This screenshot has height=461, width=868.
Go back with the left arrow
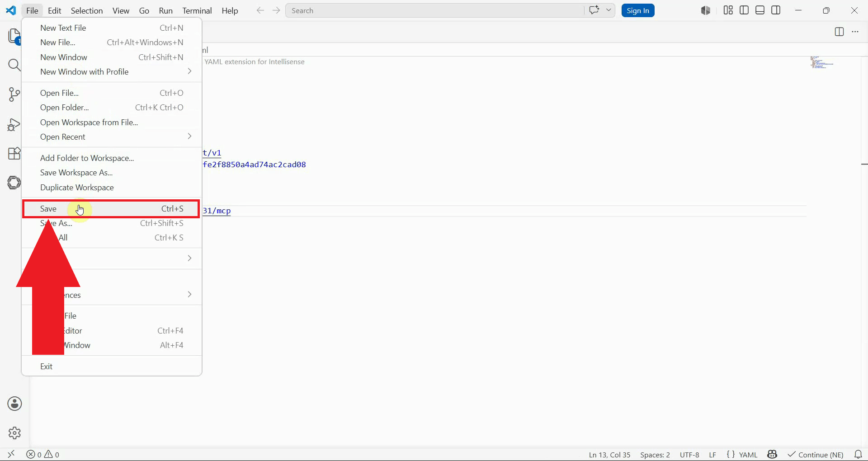click(260, 10)
